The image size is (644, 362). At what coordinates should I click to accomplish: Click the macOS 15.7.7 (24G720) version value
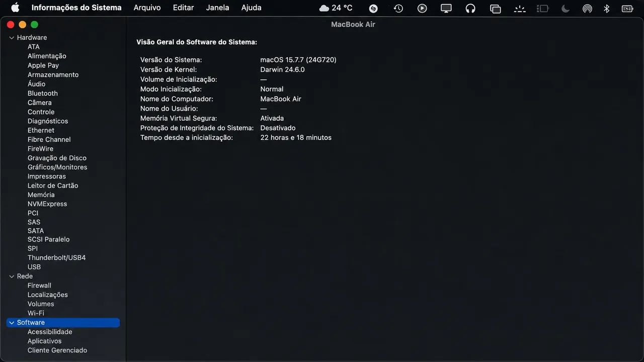[298, 60]
